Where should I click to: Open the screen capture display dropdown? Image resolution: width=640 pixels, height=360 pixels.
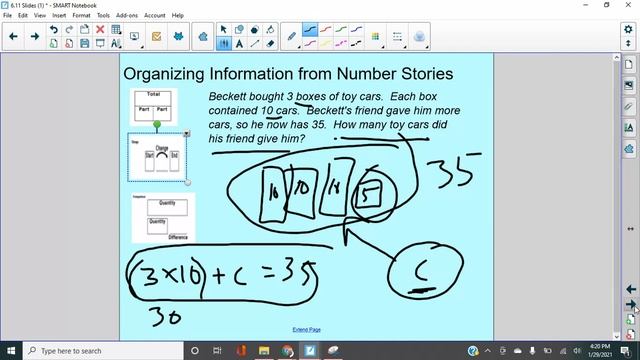pyautogui.click(x=135, y=37)
